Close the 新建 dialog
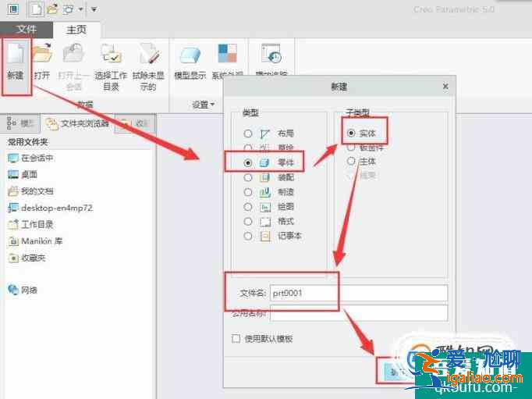The height and width of the screenshot is (399, 532). click(445, 87)
